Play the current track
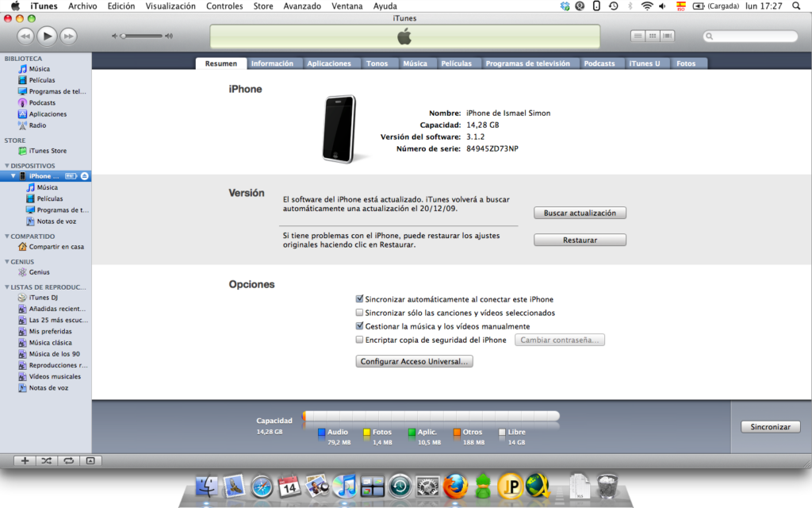Viewport: 812px width, 508px height. [47, 36]
